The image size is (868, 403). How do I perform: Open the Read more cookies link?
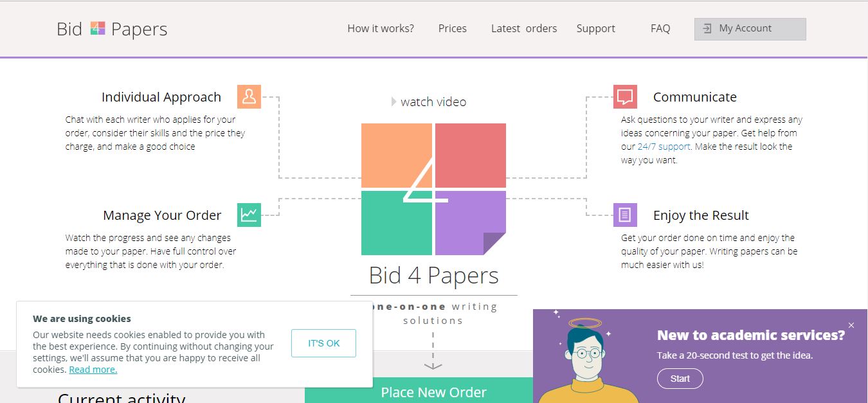[x=93, y=369]
